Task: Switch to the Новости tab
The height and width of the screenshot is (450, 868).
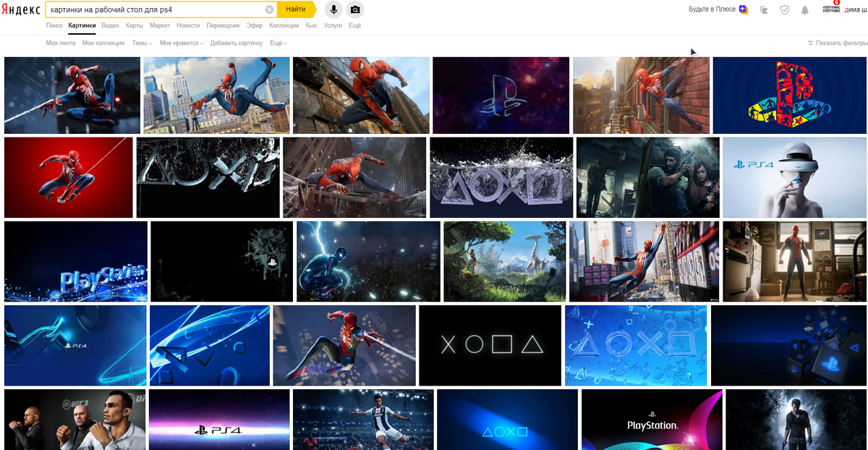Action: (188, 25)
